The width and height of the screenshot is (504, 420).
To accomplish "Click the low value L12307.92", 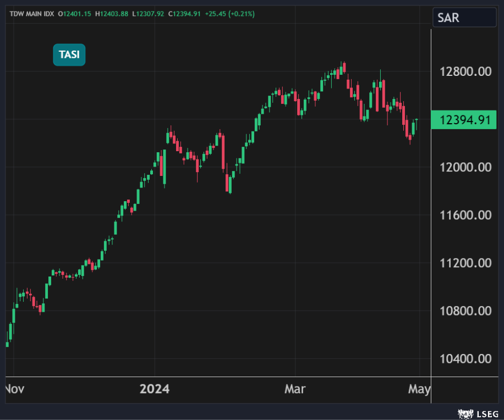I will click(x=149, y=14).
